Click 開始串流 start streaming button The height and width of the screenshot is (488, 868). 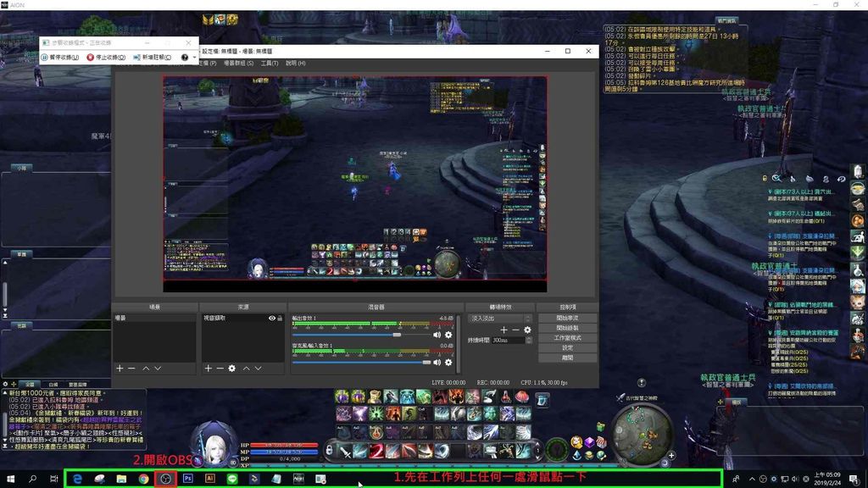(x=567, y=319)
